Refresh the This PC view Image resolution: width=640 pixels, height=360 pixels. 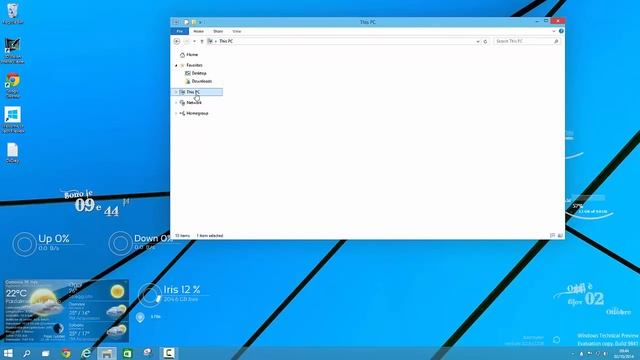(485, 41)
